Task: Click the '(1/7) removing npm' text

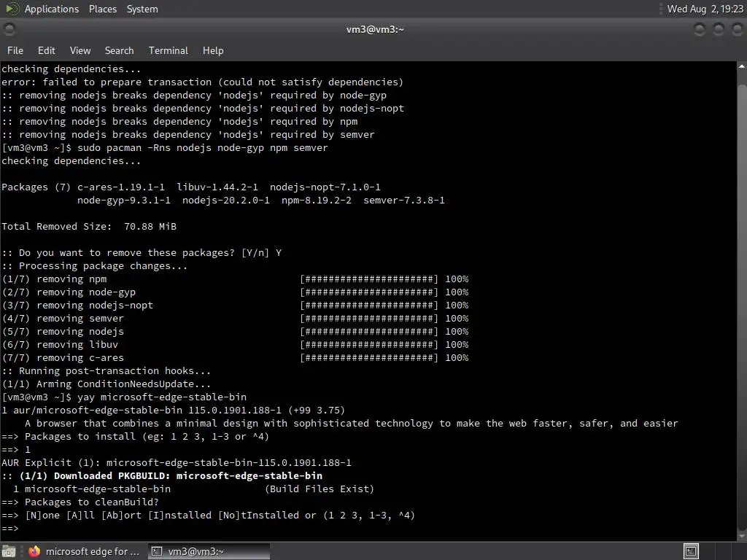Action: pos(54,279)
